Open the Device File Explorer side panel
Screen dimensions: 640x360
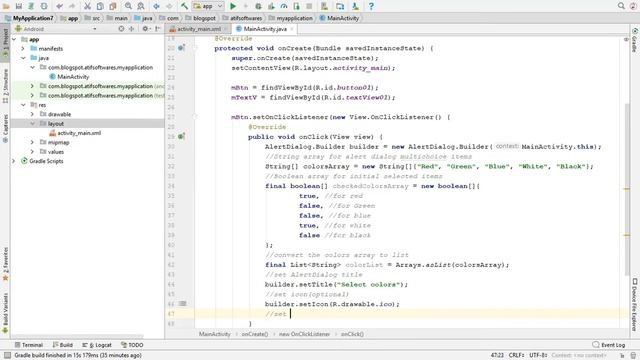(x=635, y=304)
